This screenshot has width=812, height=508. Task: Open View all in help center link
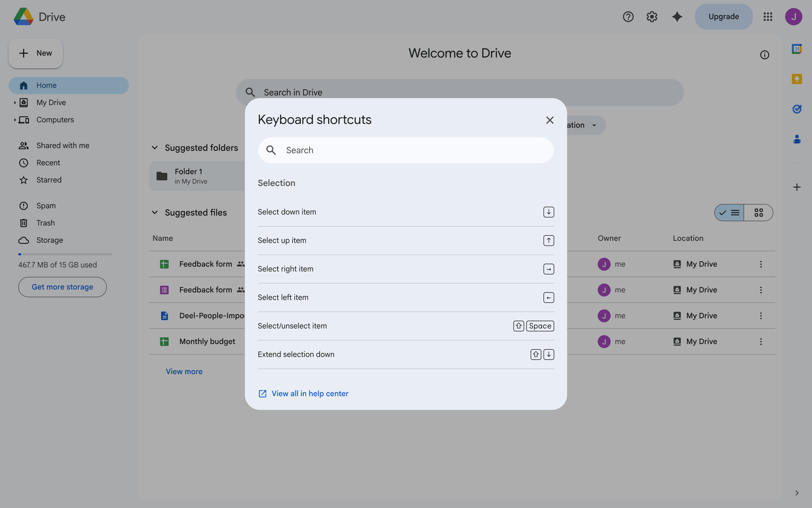click(310, 394)
